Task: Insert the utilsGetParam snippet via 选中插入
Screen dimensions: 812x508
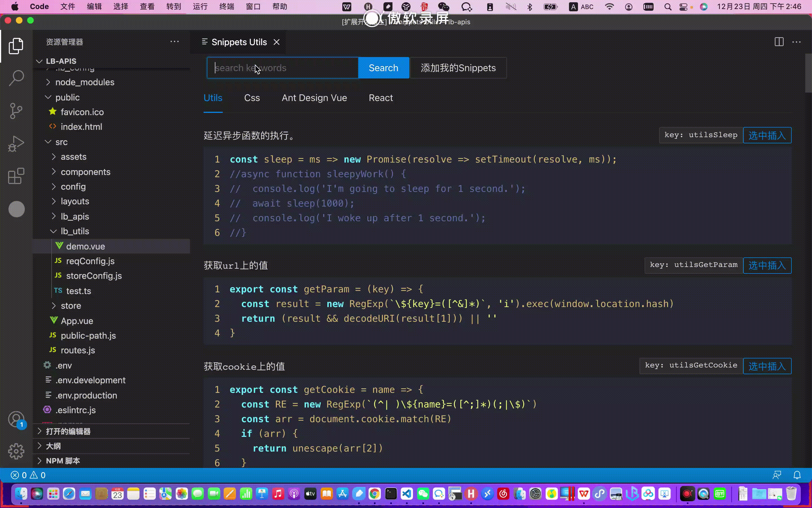Action: (767, 265)
